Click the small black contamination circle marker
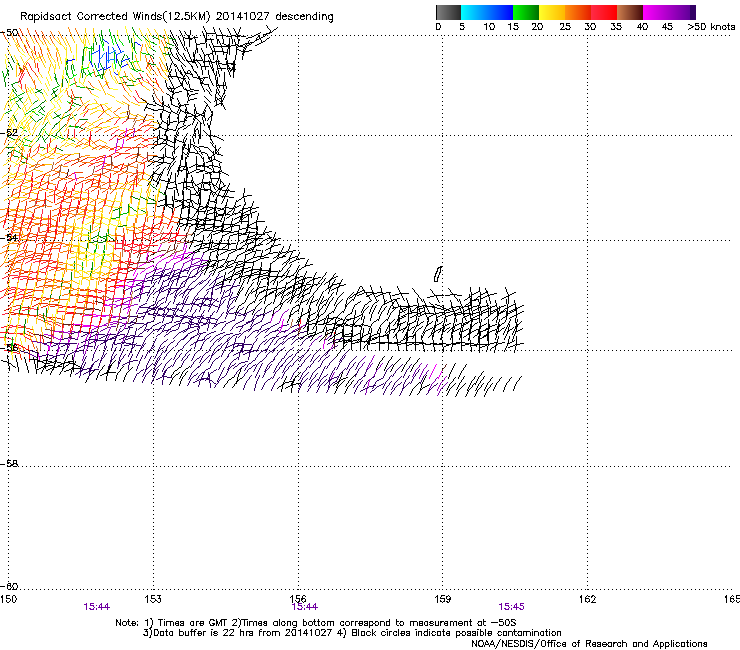740x650 pixels. tap(438, 274)
